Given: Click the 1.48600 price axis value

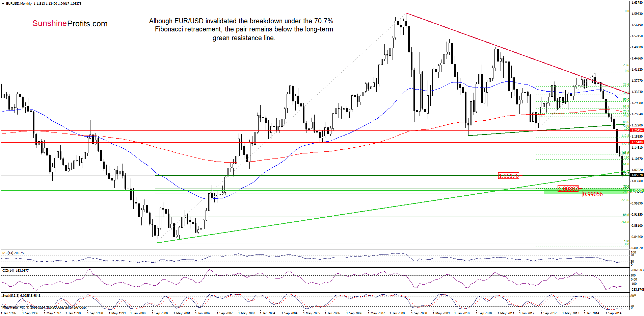Looking at the screenshot, I should click(x=637, y=47).
